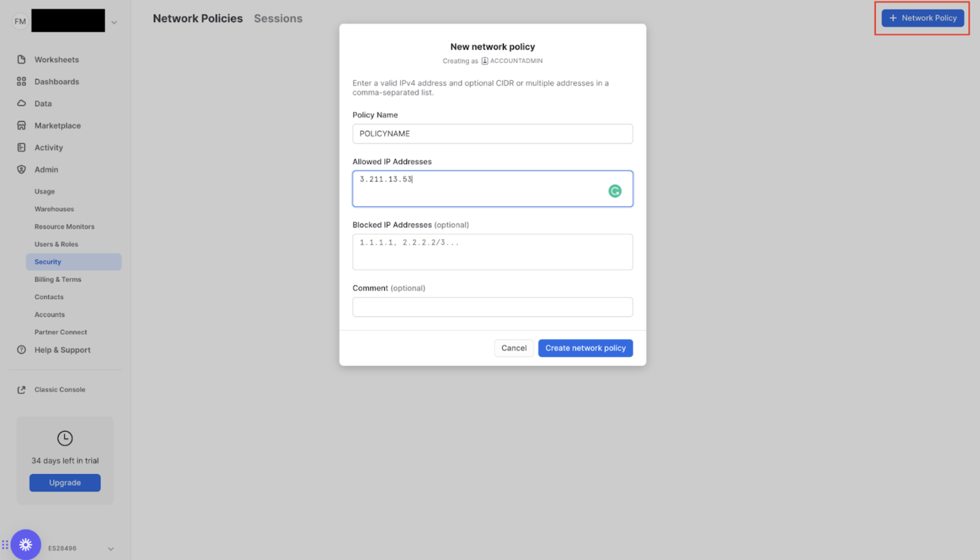This screenshot has height=560, width=980.
Task: Focus the Blocked IP Addresses field
Action: [x=492, y=252]
